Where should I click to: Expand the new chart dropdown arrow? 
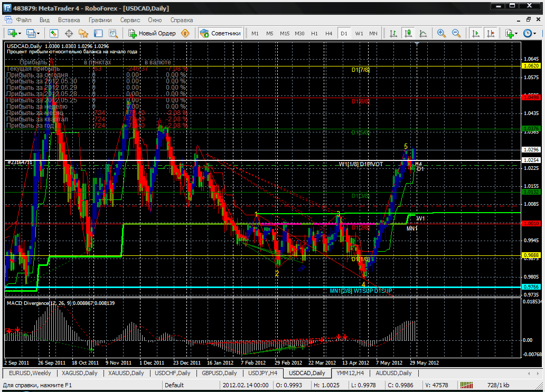pyautogui.click(x=20, y=33)
